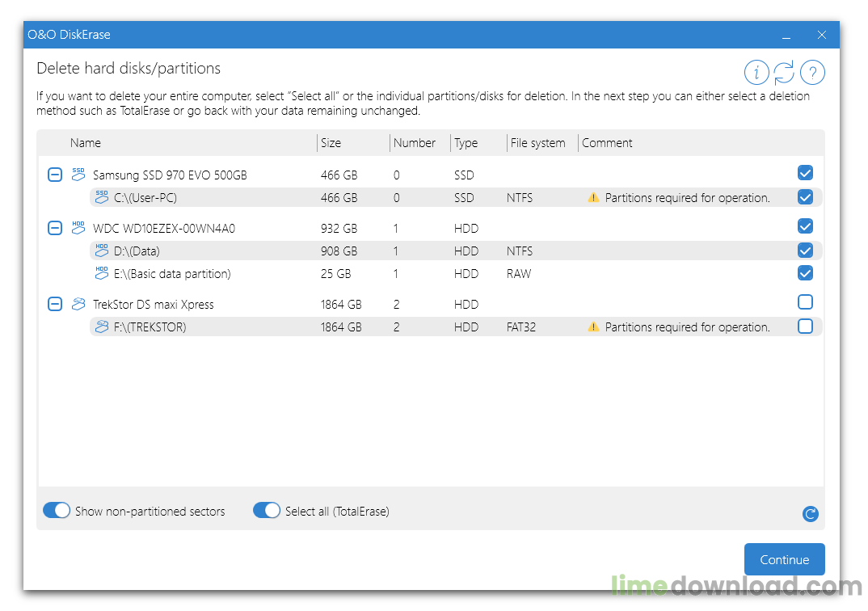Image resolution: width=868 pixels, height=611 pixels.
Task: Click the C:\(User-PC) partition SSD icon
Action: pyautogui.click(x=101, y=197)
